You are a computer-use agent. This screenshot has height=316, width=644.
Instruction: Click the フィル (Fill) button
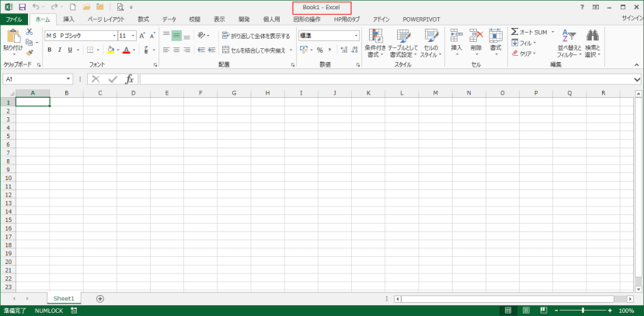(524, 43)
